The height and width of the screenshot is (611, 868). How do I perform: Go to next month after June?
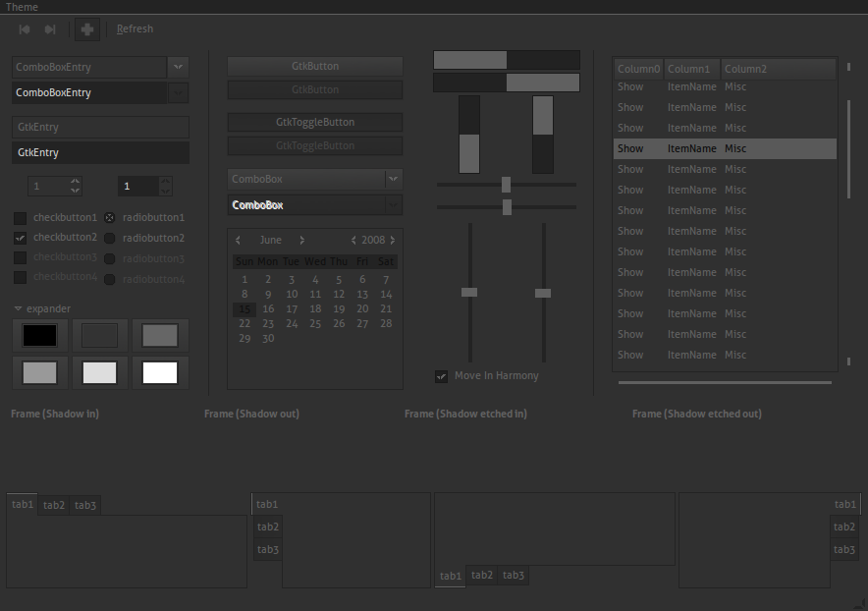301,240
